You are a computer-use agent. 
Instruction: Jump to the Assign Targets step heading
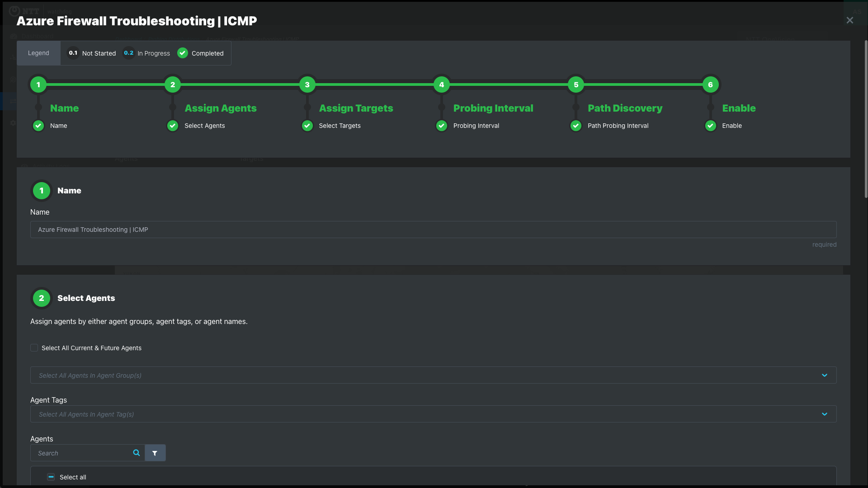point(356,108)
